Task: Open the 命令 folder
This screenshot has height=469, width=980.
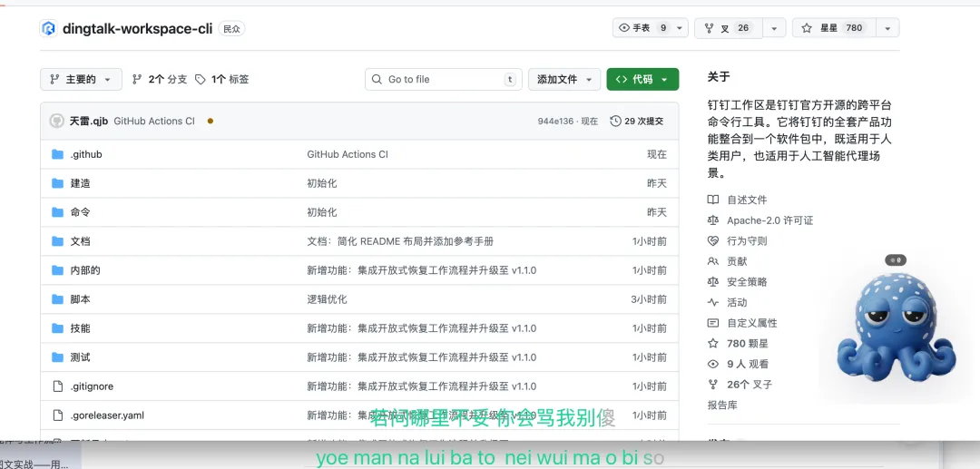Action: (80, 212)
